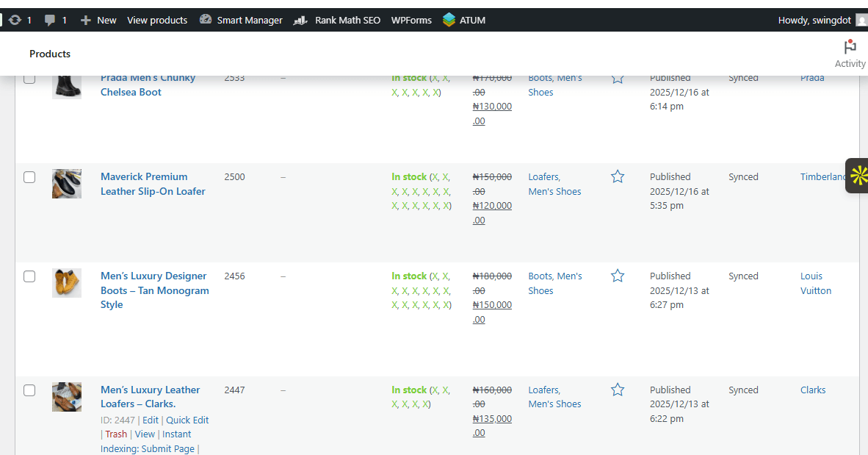This screenshot has width=868, height=455.
Task: Click Products page heading
Action: [x=50, y=54]
